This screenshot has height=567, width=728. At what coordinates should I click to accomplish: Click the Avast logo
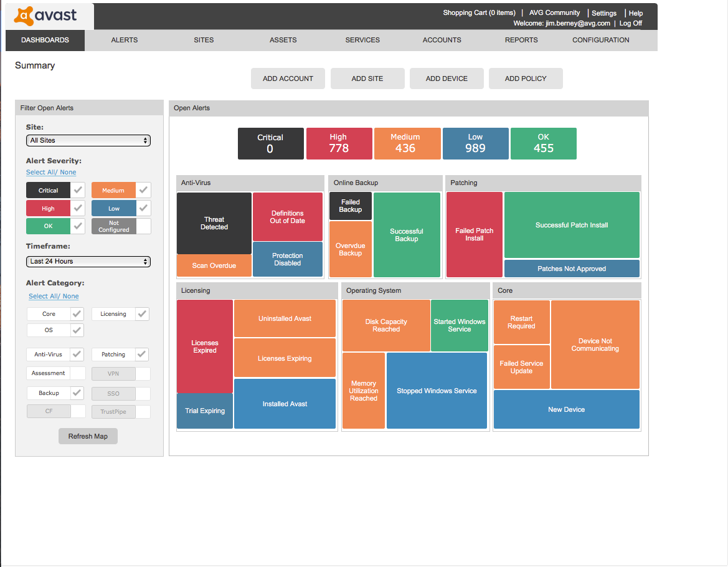[45, 16]
